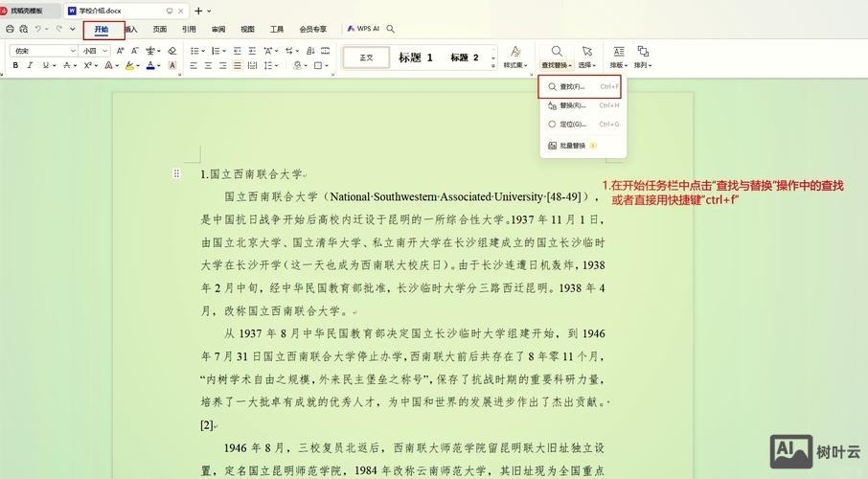The image size is (868, 479).
Task: Choose 替换(R) from dropdown menu
Action: point(582,105)
